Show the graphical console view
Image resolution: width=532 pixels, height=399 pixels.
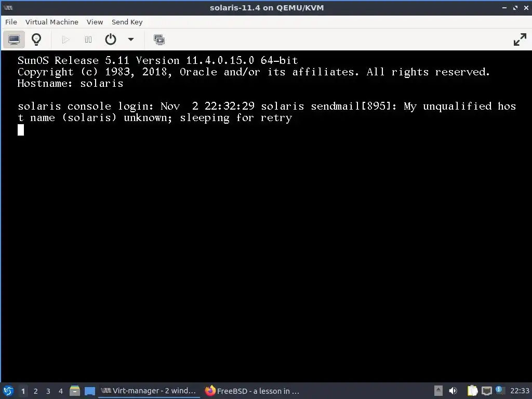(14, 39)
